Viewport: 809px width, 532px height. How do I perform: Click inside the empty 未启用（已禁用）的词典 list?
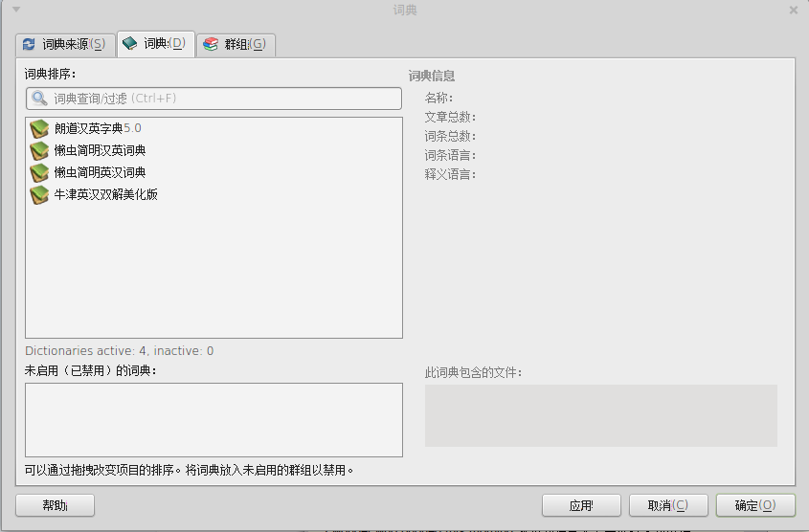click(x=213, y=420)
